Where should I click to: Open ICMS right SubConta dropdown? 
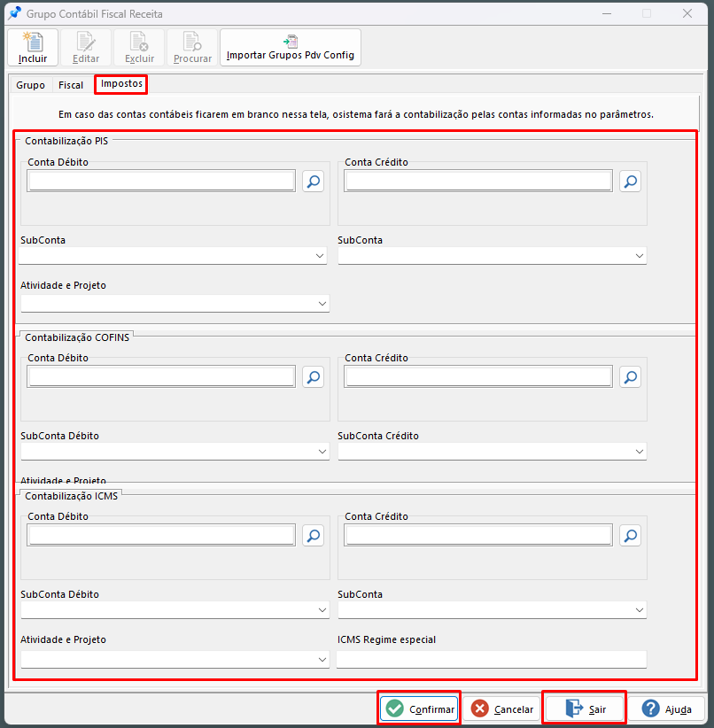pyautogui.click(x=493, y=610)
